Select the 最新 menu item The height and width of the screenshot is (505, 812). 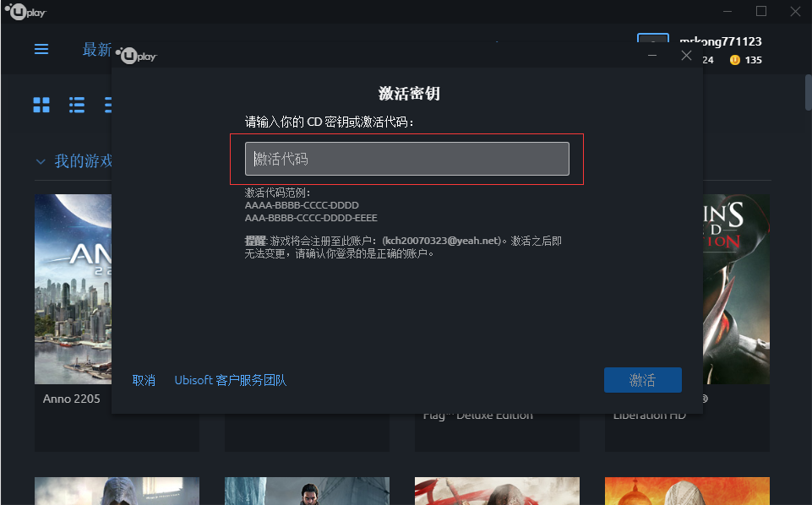[95, 49]
